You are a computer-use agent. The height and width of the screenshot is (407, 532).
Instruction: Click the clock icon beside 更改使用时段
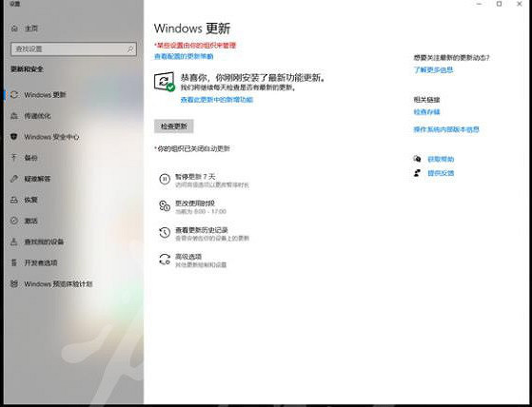coord(165,205)
